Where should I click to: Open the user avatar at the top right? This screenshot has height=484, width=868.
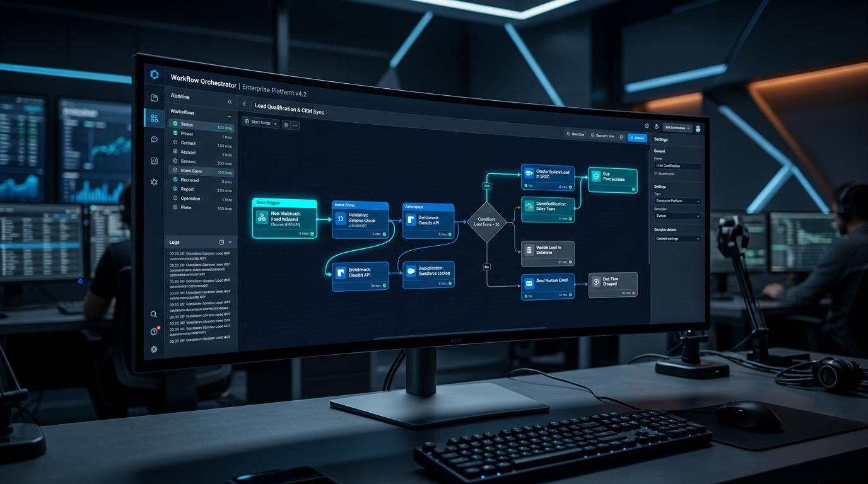click(698, 129)
